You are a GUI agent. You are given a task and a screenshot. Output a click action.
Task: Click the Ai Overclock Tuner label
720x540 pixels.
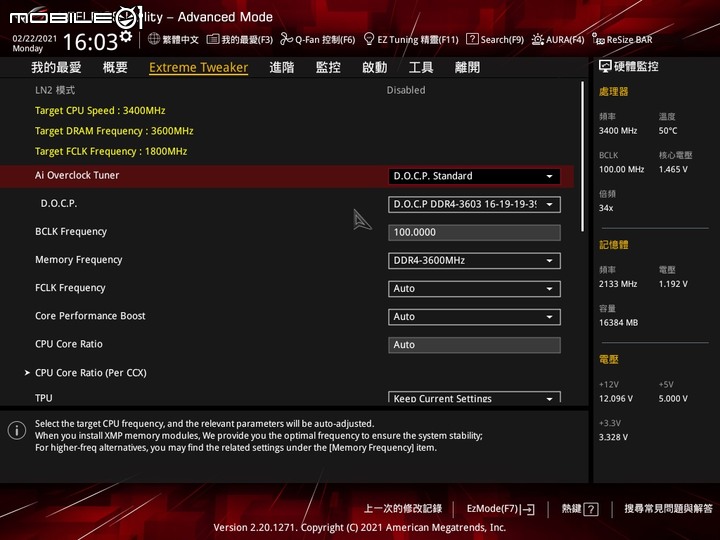[x=77, y=175]
